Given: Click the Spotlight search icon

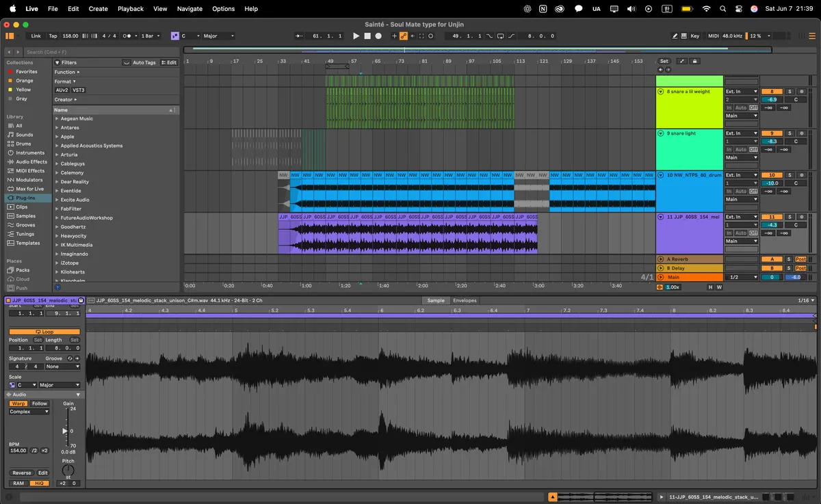Looking at the screenshot, I should 723,9.
